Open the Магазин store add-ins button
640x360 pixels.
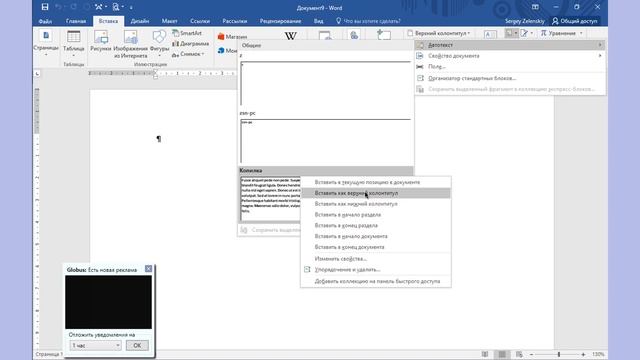coord(232,36)
